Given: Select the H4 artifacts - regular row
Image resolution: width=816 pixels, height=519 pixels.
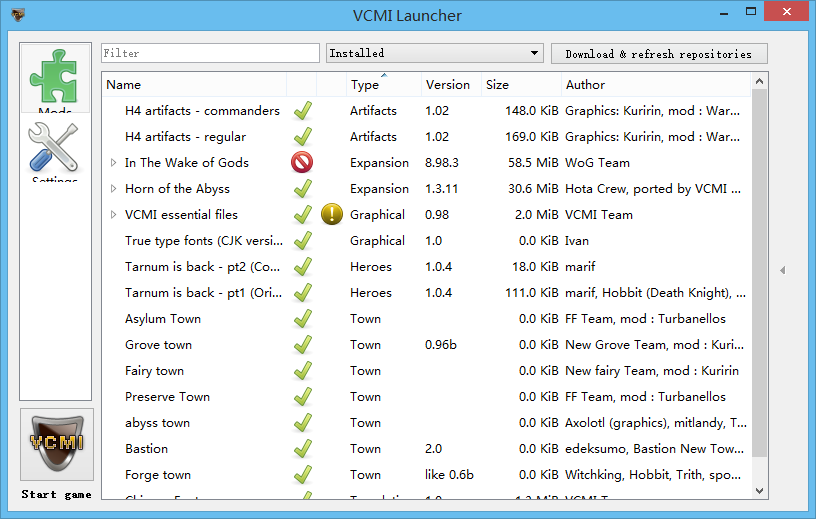Looking at the screenshot, I should point(426,136).
